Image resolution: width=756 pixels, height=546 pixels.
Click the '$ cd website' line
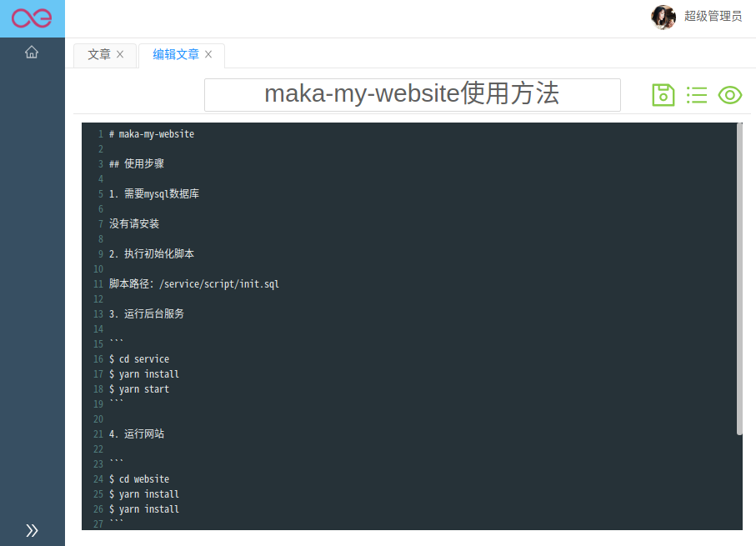click(x=139, y=479)
